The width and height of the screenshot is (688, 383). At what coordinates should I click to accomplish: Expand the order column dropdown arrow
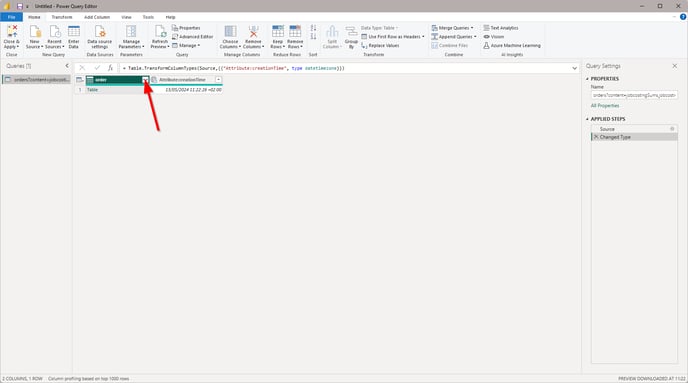click(145, 79)
